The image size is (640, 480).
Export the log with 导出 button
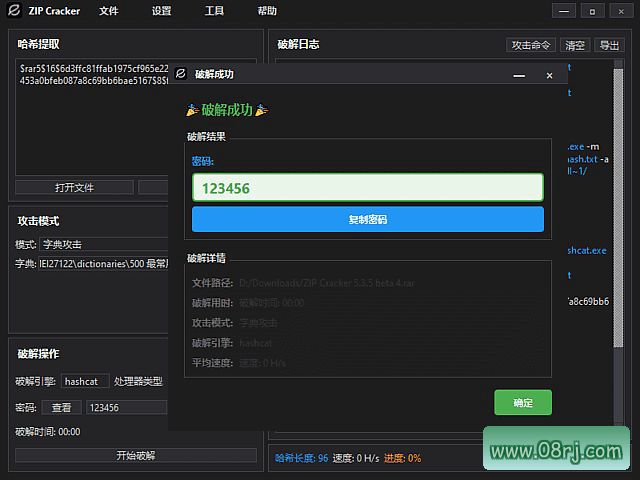point(609,45)
